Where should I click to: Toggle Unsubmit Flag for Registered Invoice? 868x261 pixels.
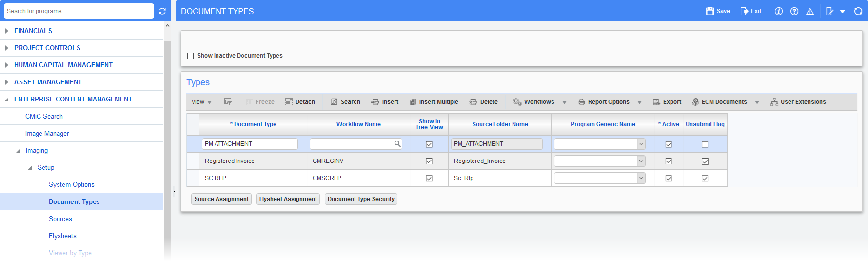[x=705, y=161]
